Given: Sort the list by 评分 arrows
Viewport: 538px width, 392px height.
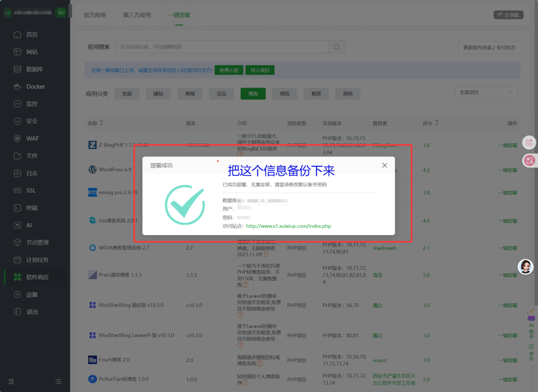Looking at the screenshot, I should tap(437, 123).
